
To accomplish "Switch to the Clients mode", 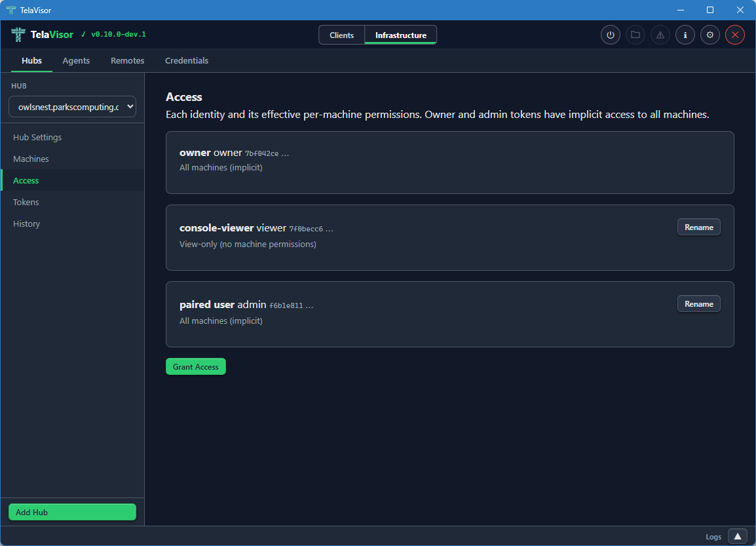I will point(341,35).
